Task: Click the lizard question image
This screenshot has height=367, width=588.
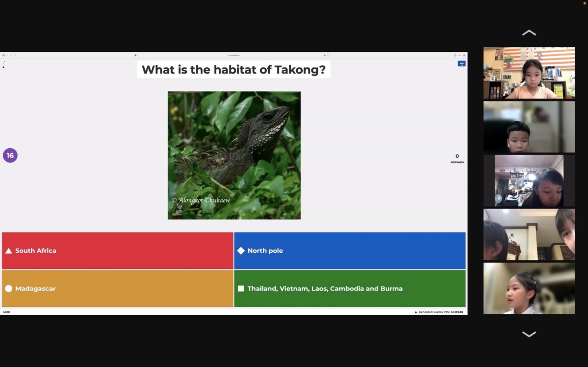Action: tap(234, 155)
